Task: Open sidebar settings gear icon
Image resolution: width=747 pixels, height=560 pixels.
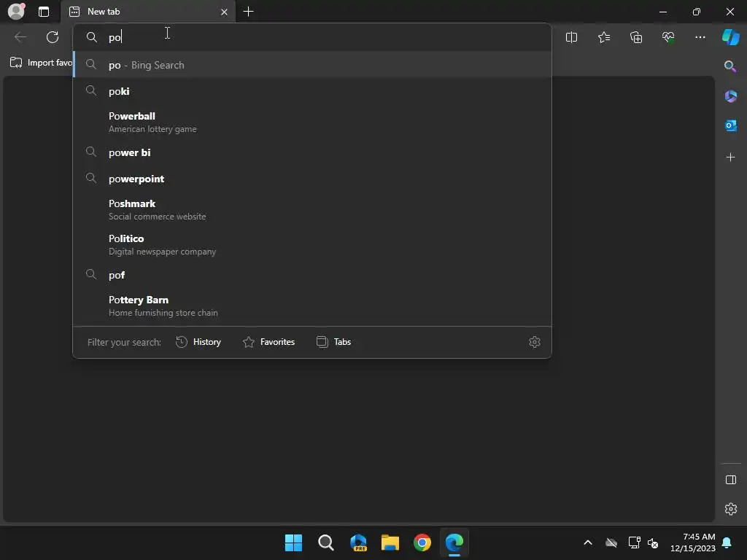Action: pyautogui.click(x=730, y=509)
